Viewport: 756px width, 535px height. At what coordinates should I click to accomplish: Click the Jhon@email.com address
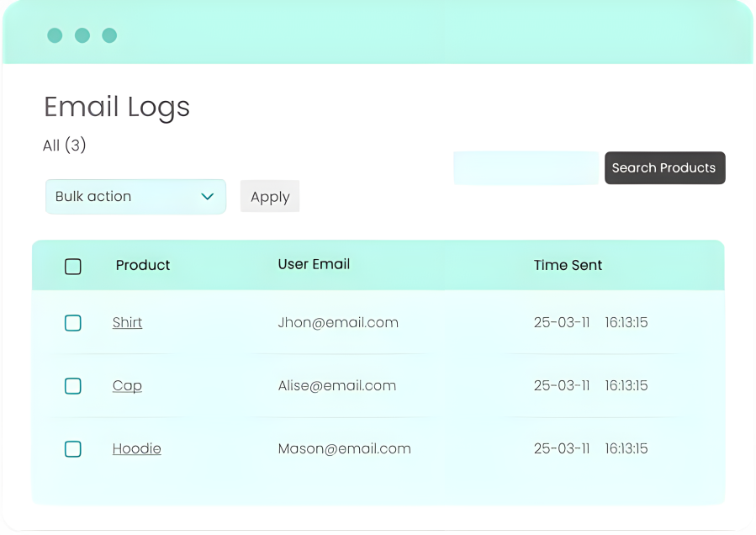pos(338,323)
